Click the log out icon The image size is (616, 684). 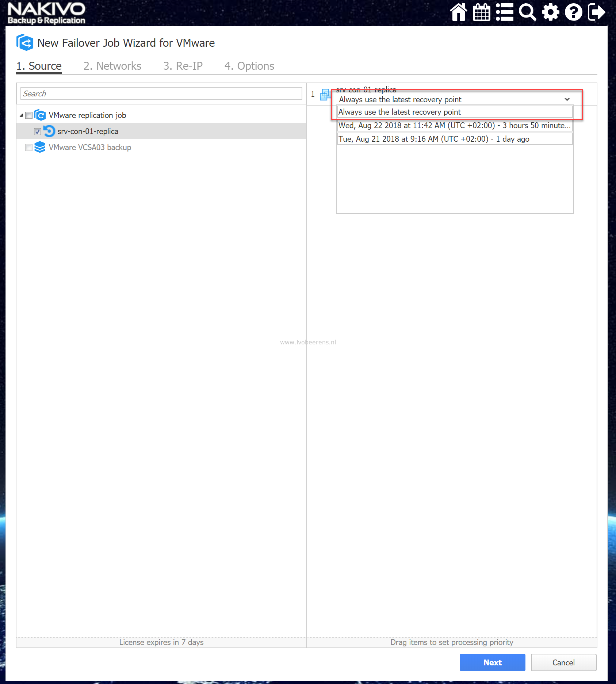597,12
